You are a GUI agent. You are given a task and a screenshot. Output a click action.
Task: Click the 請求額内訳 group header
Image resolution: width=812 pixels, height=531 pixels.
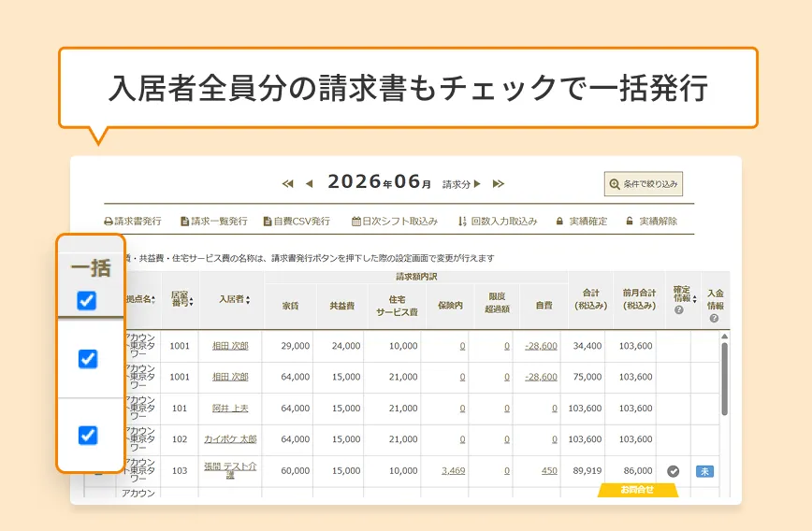pyautogui.click(x=416, y=277)
